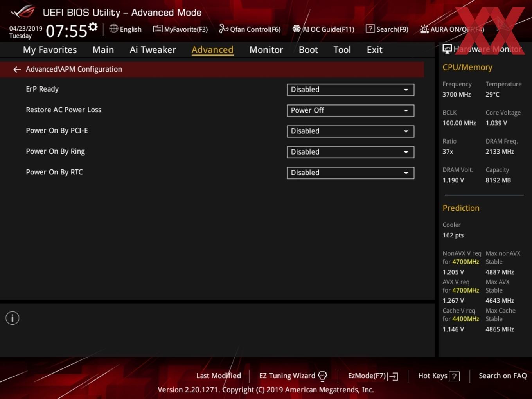The width and height of the screenshot is (532, 399).
Task: Switch to Monitor tab
Action: 266,50
